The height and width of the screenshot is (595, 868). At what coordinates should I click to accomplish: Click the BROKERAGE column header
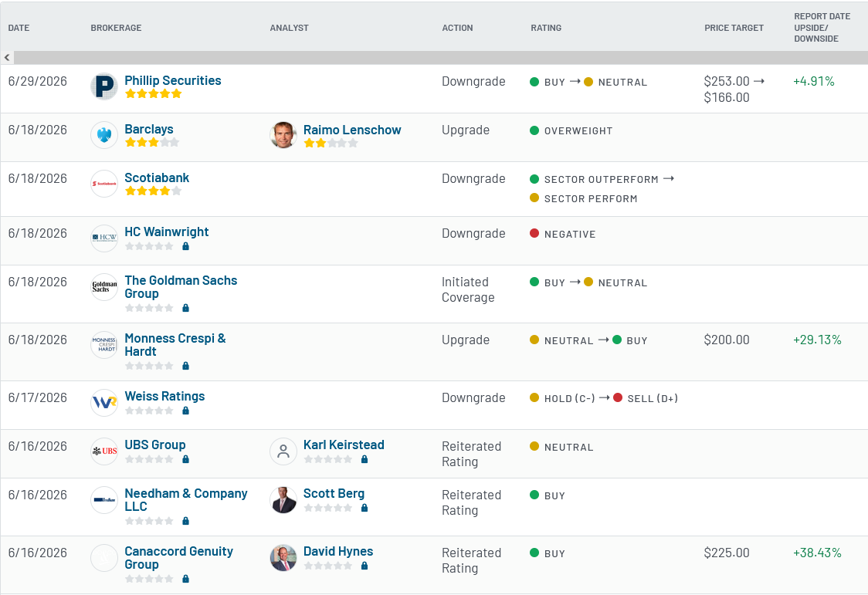[x=117, y=28]
